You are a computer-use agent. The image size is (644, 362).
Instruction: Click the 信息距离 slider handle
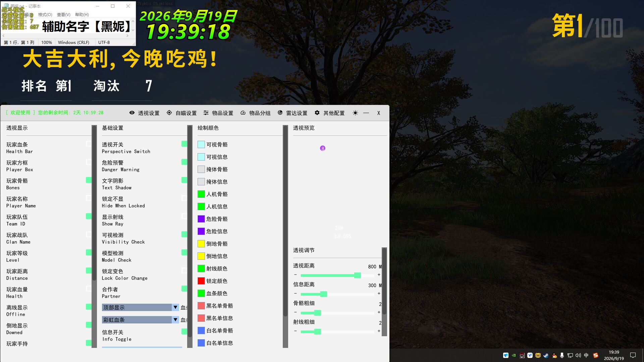coord(323,294)
